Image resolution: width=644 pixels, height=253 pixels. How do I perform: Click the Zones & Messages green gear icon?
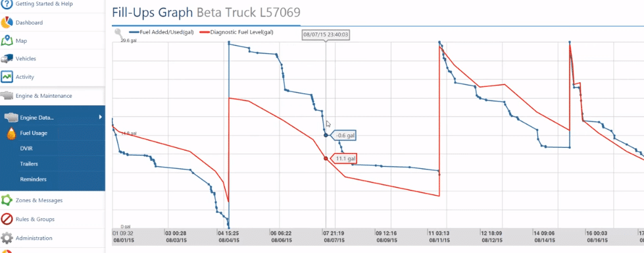point(6,200)
